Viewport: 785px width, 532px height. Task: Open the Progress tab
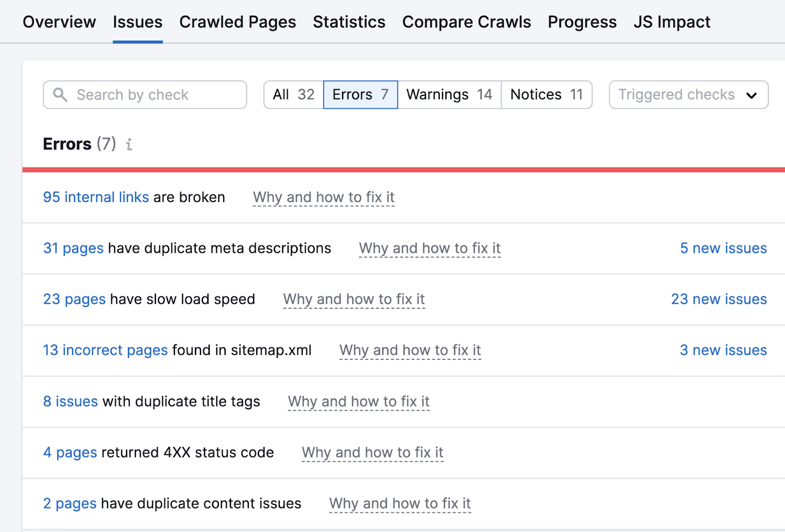pos(582,22)
